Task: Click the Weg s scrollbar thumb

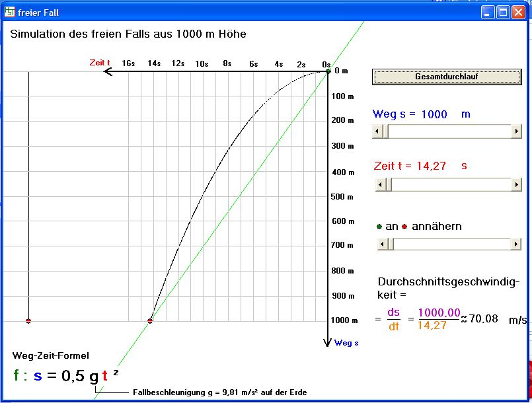Action: (x=385, y=131)
